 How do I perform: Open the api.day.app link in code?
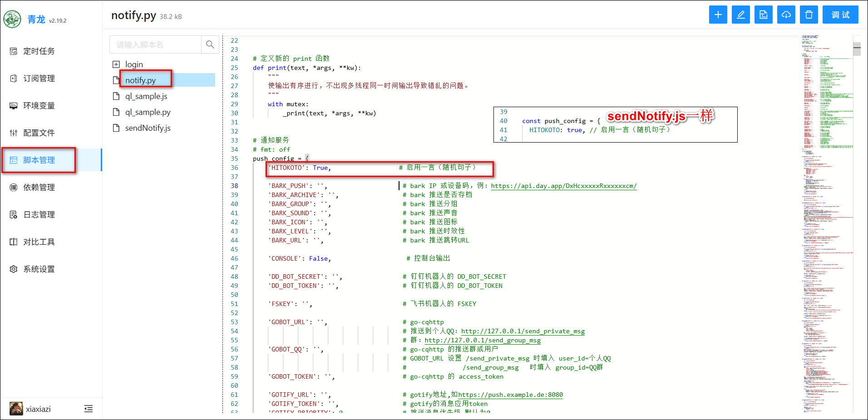563,186
